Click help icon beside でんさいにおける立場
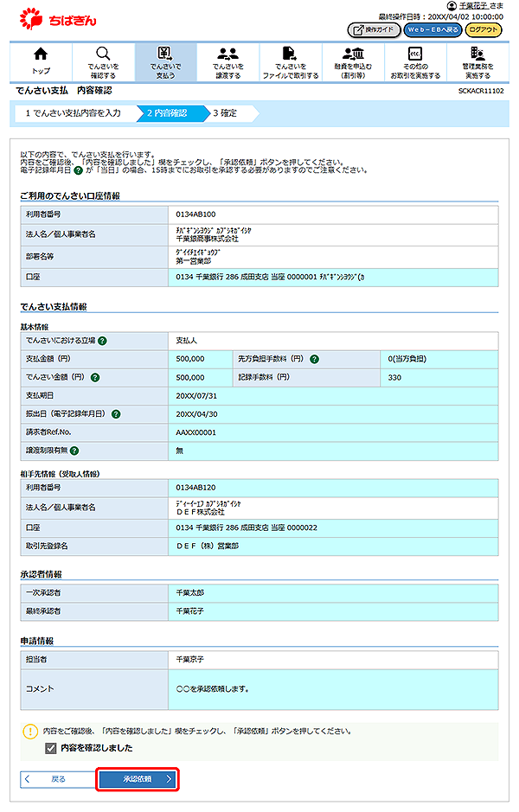Image resolution: width=519 pixels, height=812 pixels. click(x=103, y=341)
